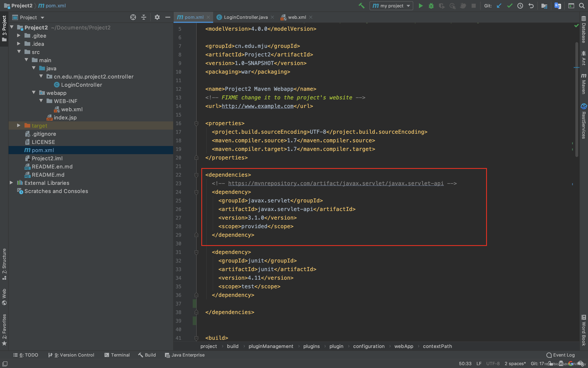Select LoginController in project tree
588x368 pixels.
[81, 85]
